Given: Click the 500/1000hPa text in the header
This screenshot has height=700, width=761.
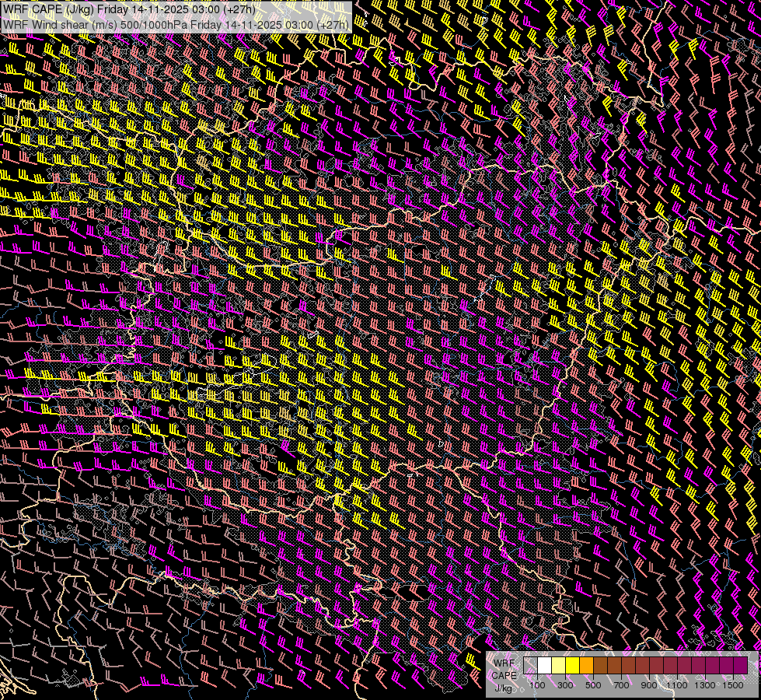Looking at the screenshot, I should coord(154,24).
